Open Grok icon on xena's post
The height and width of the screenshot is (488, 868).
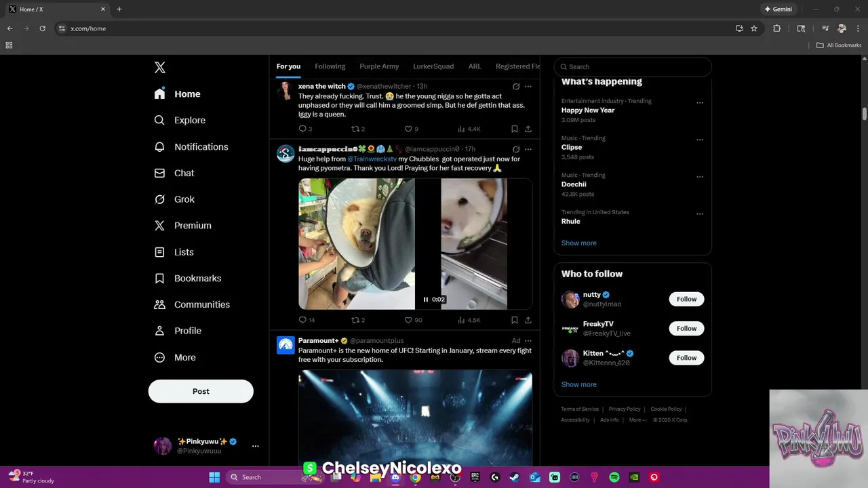click(x=516, y=87)
